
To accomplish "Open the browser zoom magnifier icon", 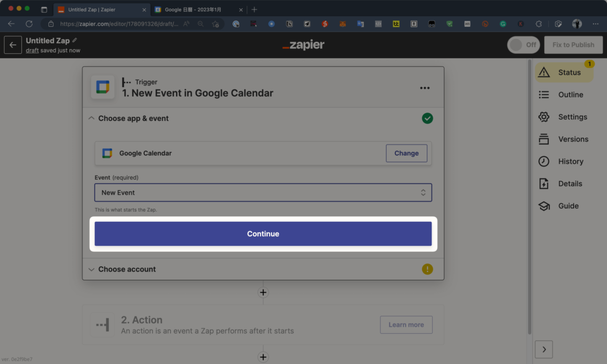I will click(x=200, y=24).
